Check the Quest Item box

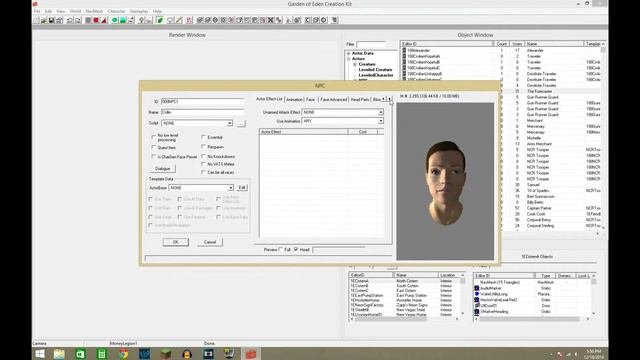[154, 147]
